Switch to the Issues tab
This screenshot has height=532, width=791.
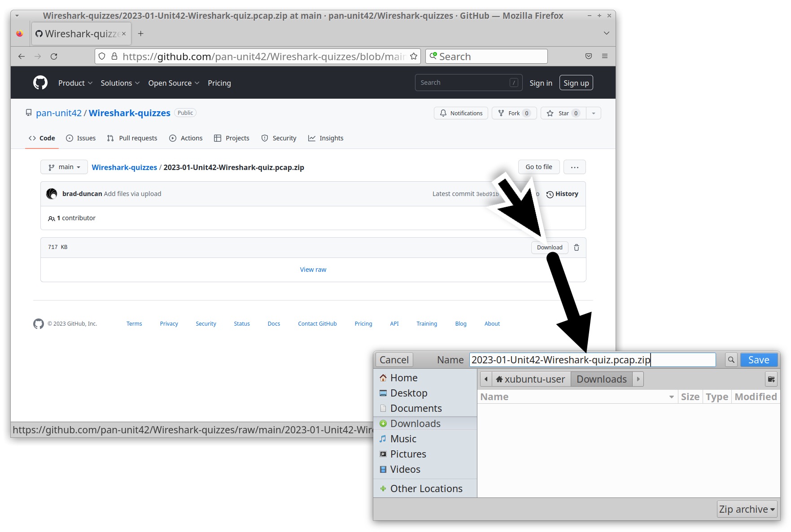point(81,138)
